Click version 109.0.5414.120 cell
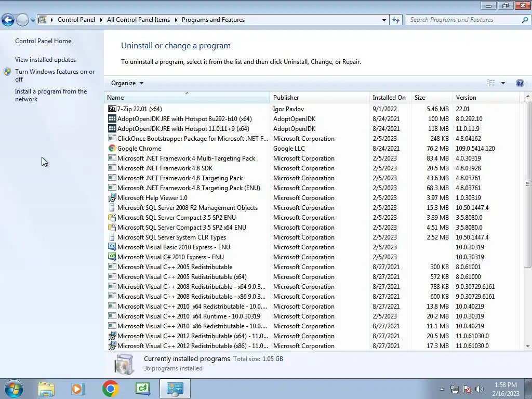This screenshot has height=399, width=532. [x=475, y=148]
